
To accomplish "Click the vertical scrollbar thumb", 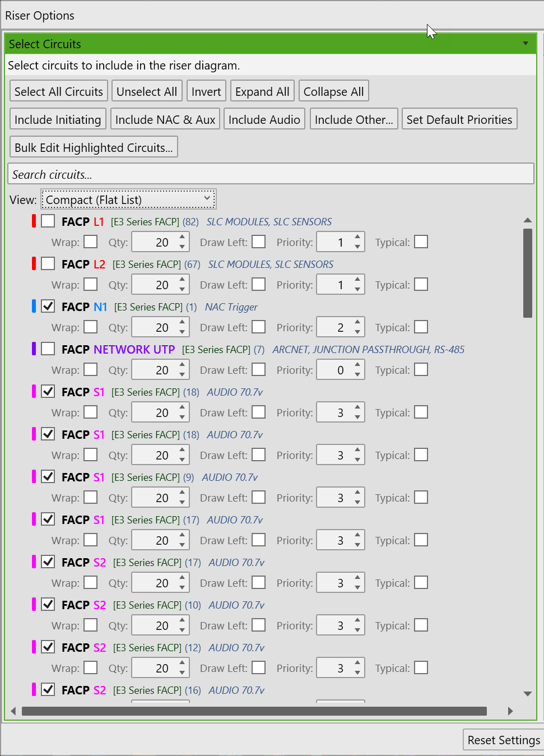I will (x=527, y=273).
